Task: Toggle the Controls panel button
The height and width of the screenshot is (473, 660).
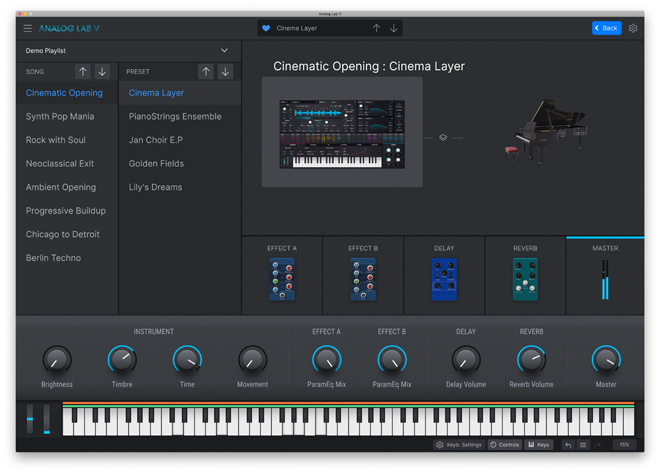Action: [504, 445]
